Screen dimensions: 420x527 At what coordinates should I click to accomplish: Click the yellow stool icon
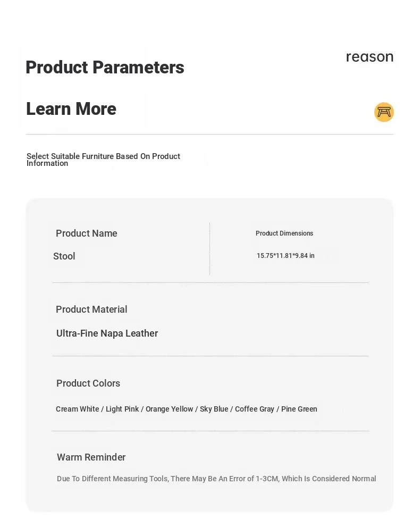[384, 112]
